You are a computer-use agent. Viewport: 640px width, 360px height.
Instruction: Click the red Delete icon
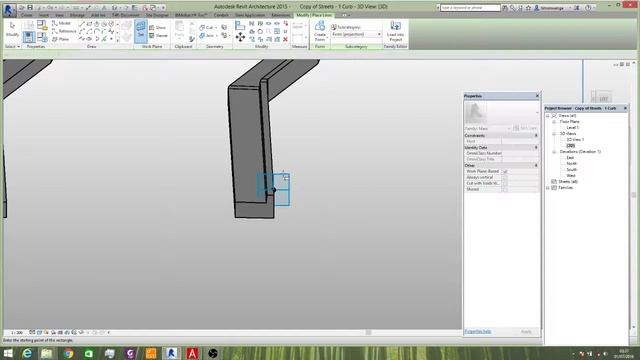pos(285,39)
